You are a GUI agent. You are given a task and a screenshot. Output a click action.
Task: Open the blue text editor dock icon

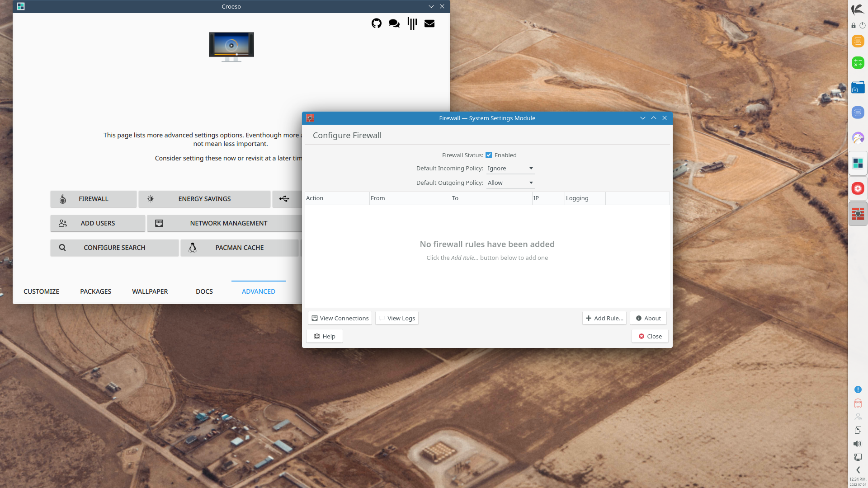(858, 113)
